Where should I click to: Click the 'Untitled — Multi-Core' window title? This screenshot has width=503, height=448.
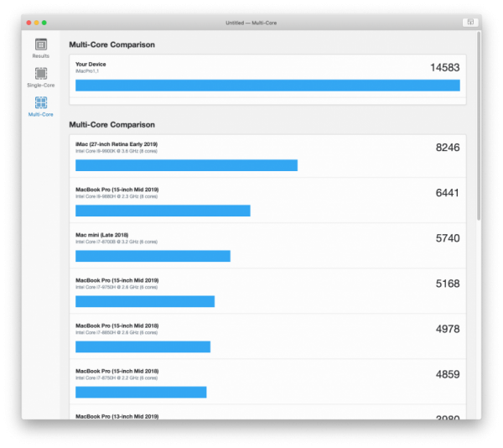251,23
